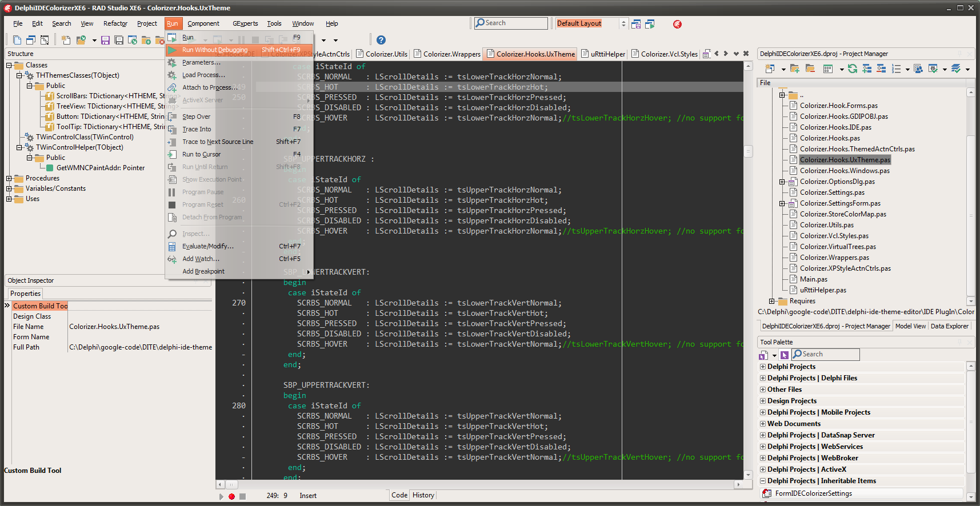Expand the Uses node in Structure
Image resolution: width=980 pixels, height=506 pixels.
(9, 199)
